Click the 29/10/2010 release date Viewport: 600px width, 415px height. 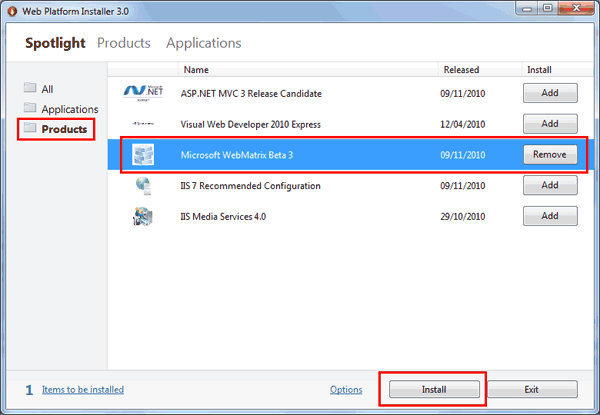click(x=463, y=216)
